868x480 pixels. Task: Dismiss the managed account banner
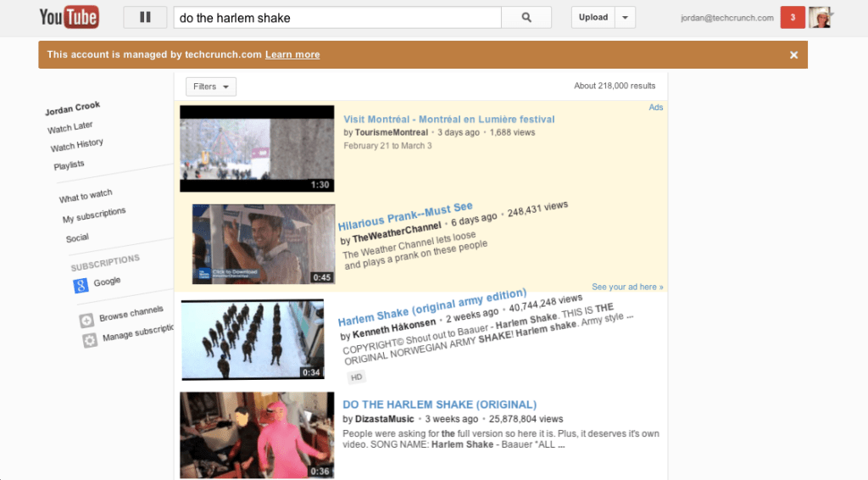793,55
